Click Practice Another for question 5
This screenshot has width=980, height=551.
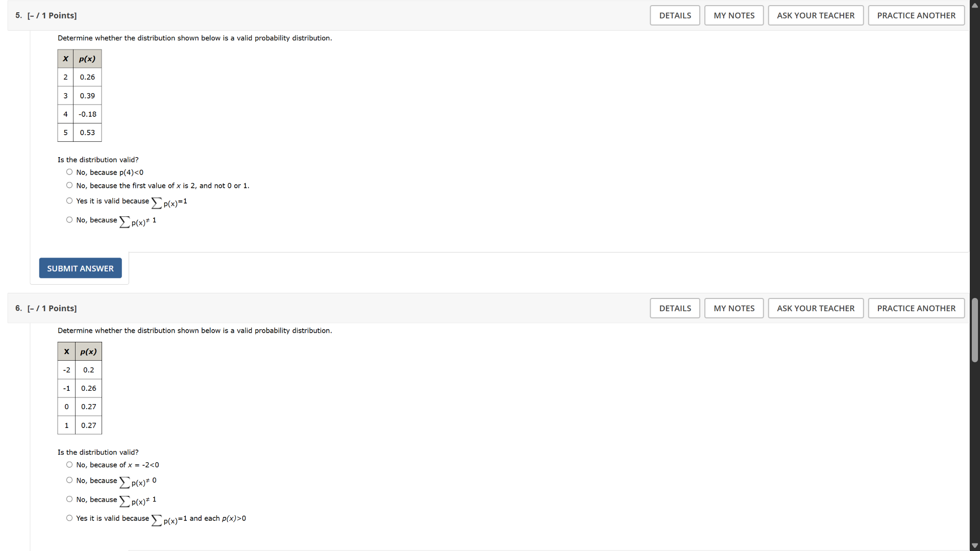(x=916, y=15)
